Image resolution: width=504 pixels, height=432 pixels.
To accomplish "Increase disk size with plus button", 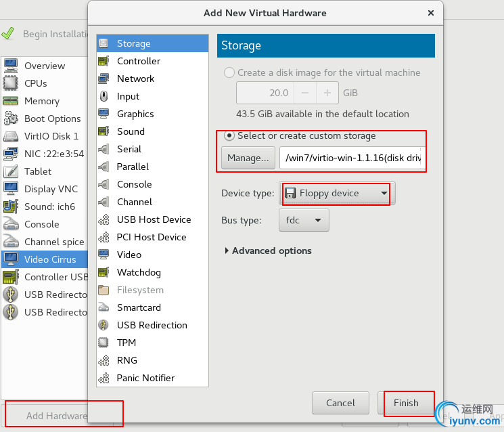I will coord(327,93).
